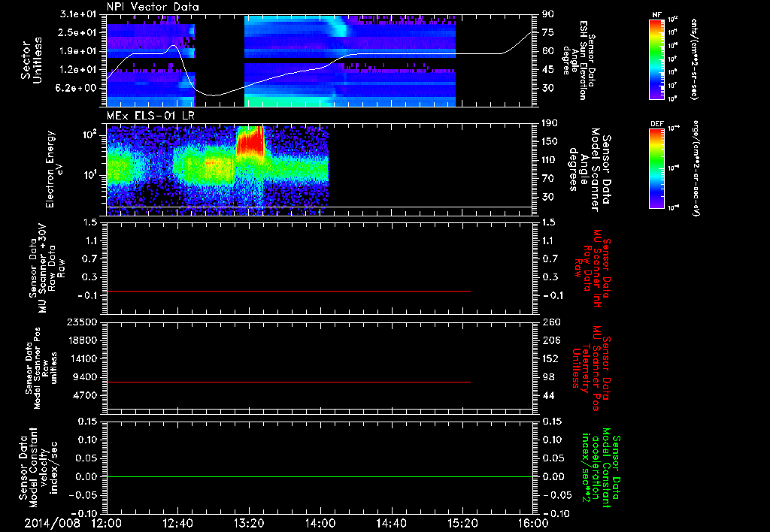Click the '1.9e+01' sector tick label
The width and height of the screenshot is (770, 532).
(79, 51)
